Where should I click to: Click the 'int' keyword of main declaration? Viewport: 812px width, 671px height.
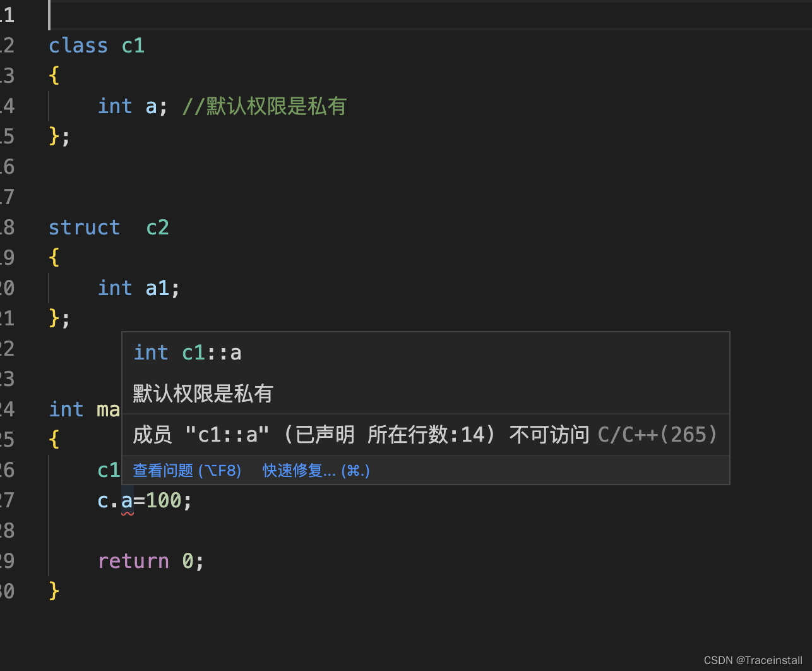click(66, 409)
